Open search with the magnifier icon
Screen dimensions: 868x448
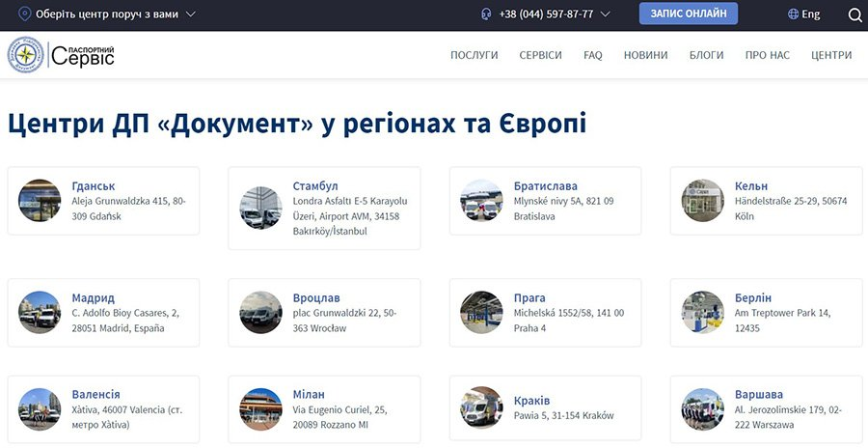pos(854,14)
